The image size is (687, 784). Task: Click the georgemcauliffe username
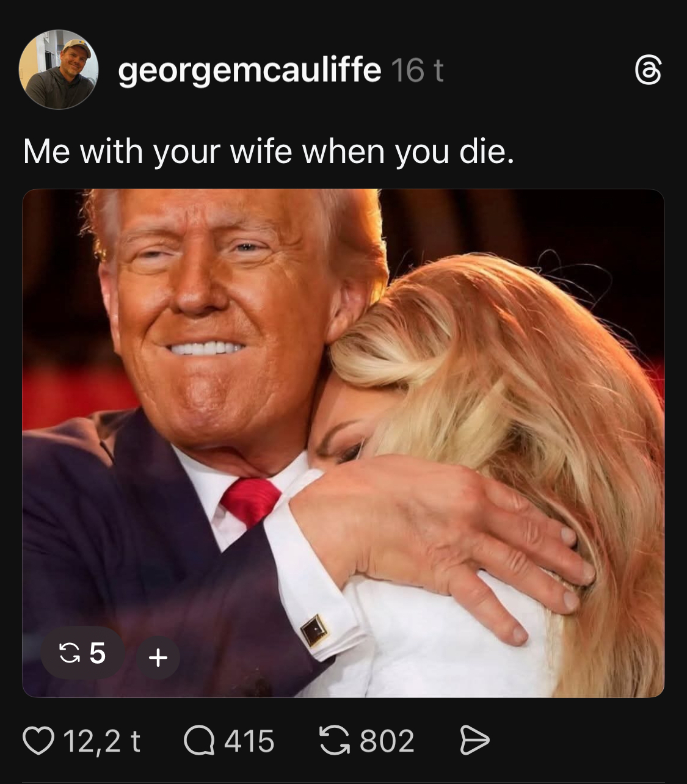click(249, 70)
